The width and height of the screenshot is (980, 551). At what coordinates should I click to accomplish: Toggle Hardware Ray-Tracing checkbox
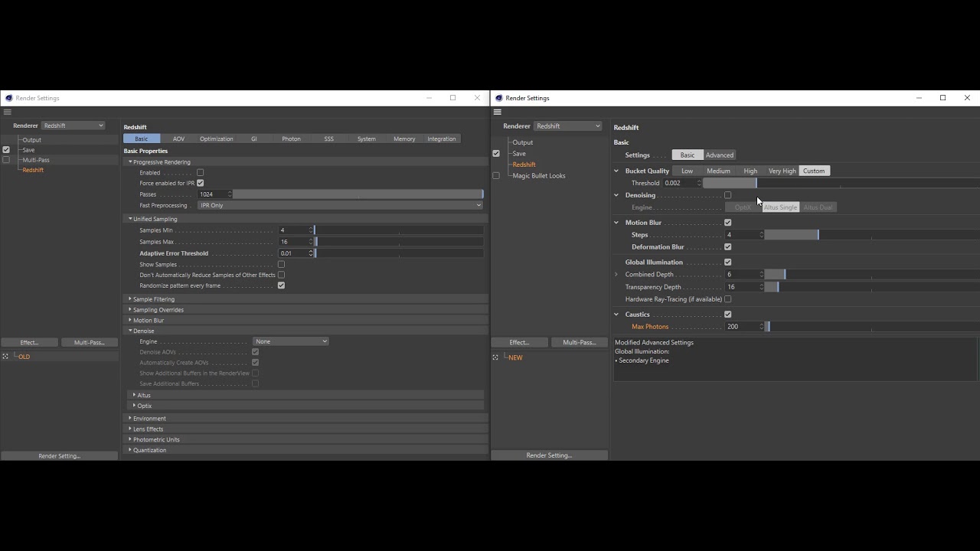[728, 299]
